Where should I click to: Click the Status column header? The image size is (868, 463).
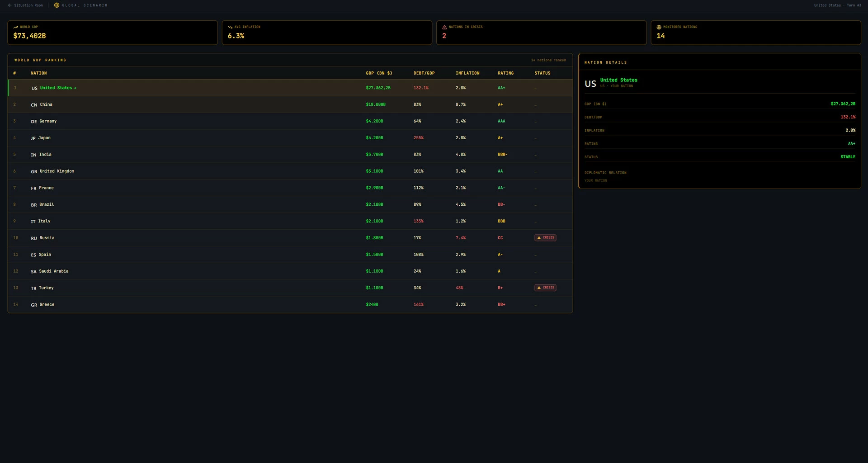pyautogui.click(x=542, y=73)
